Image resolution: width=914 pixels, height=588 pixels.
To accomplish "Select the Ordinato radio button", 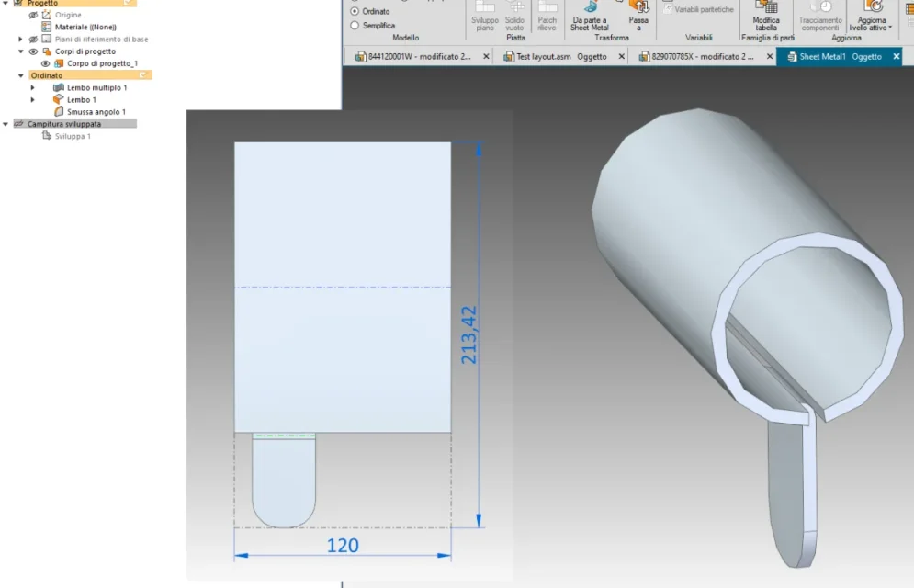I will click(355, 11).
